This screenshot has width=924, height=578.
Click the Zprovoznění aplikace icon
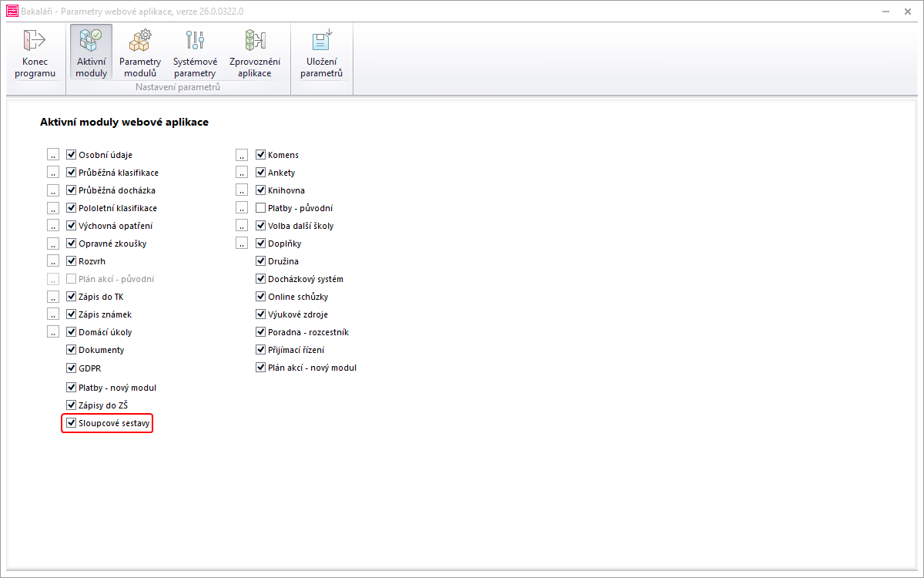click(254, 42)
